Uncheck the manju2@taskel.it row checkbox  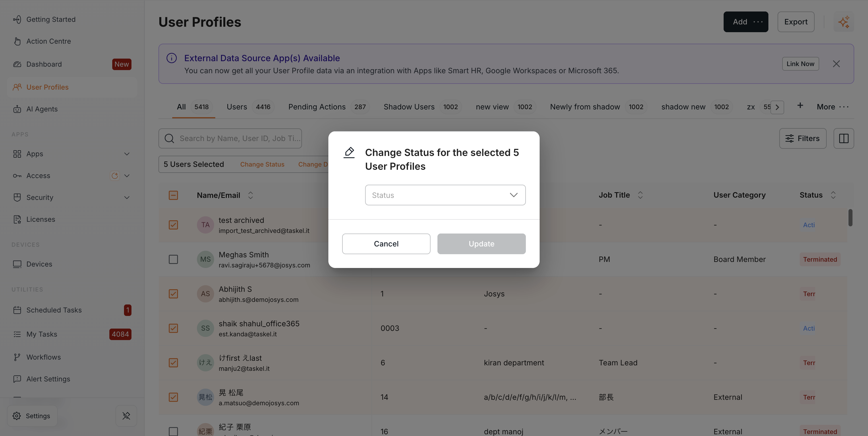pos(173,363)
